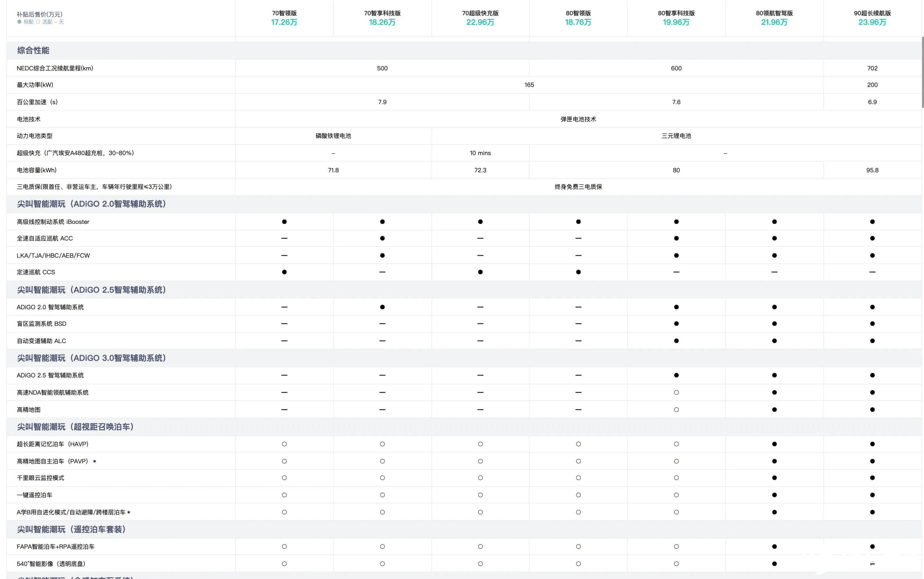The height and width of the screenshot is (579, 924).
Task: Click standard dot for 自动变道辅助 ALC under 90超长续航版
Action: [872, 341]
